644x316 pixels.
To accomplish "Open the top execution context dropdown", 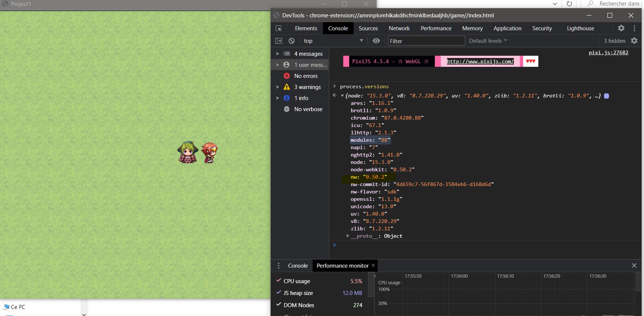I will coord(333,41).
